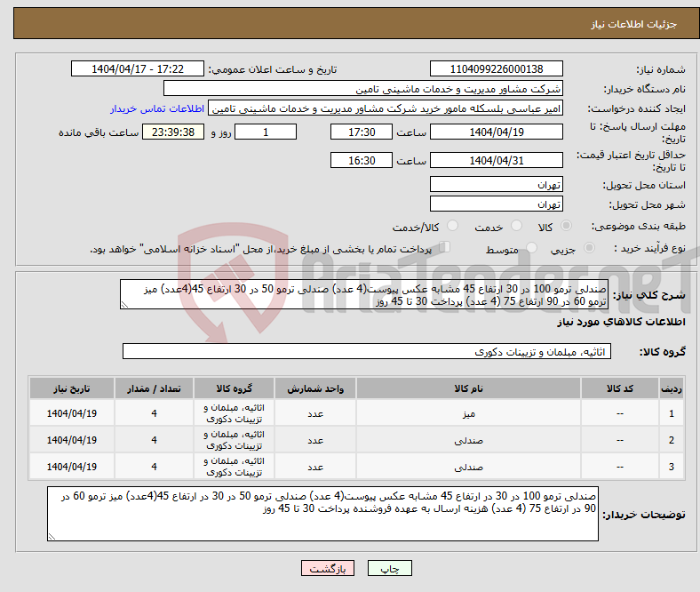Open the اطلاعات تماس خریدار link
The height and width of the screenshot is (592, 700).
coord(157,108)
